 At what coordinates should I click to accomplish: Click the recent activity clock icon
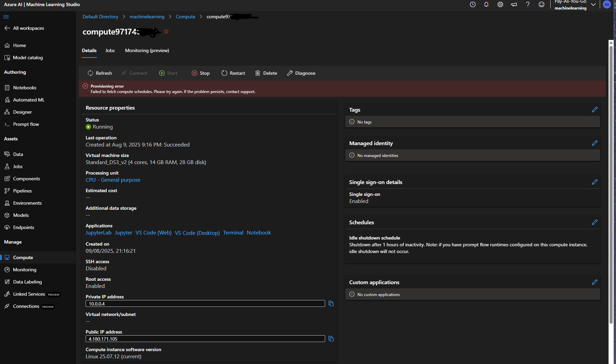click(473, 4)
